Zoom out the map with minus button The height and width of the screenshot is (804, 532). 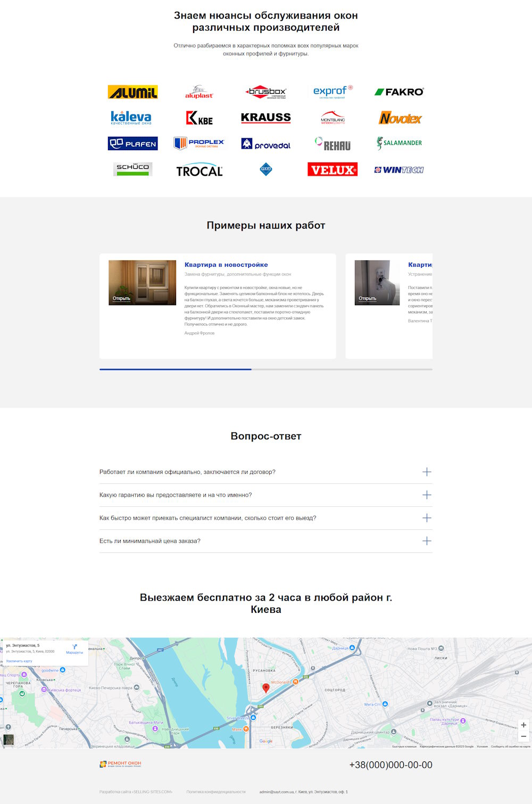(523, 736)
